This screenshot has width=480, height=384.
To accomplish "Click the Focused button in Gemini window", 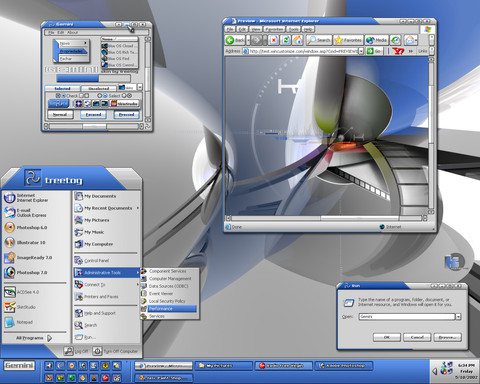I will 93,115.
